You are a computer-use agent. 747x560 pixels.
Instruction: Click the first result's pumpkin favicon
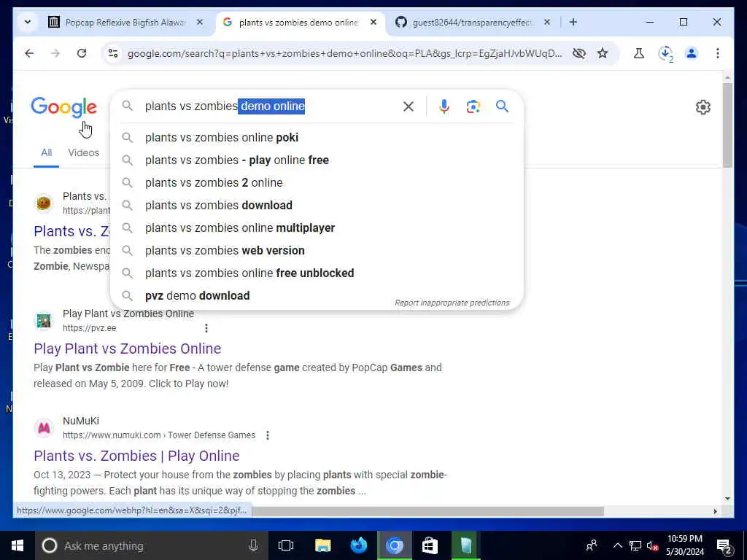[x=44, y=203]
